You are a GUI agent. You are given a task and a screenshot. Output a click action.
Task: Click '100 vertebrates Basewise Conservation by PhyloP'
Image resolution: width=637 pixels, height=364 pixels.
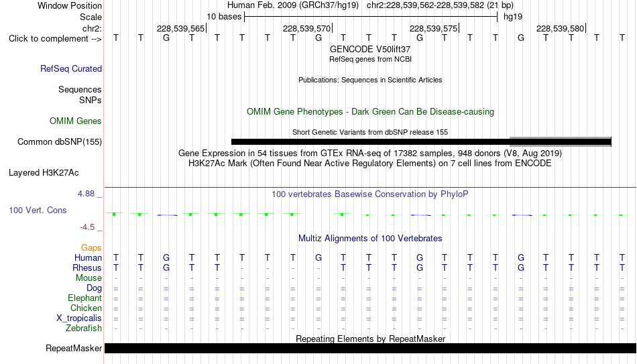point(370,194)
